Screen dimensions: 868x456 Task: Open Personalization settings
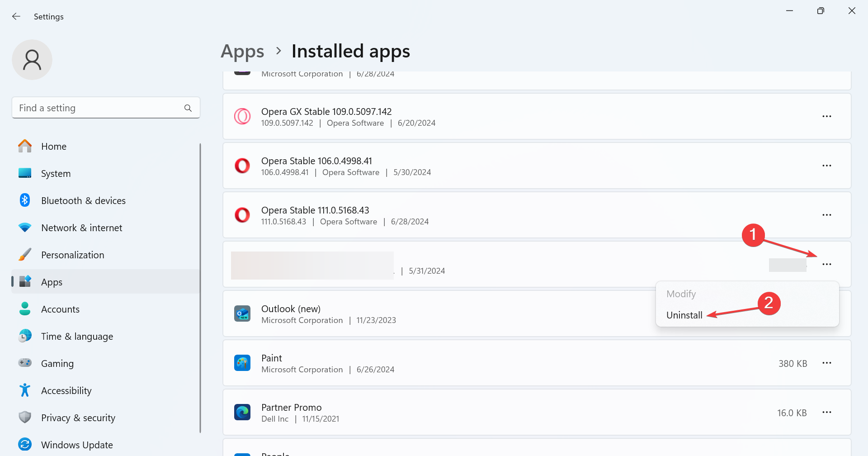click(x=106, y=255)
